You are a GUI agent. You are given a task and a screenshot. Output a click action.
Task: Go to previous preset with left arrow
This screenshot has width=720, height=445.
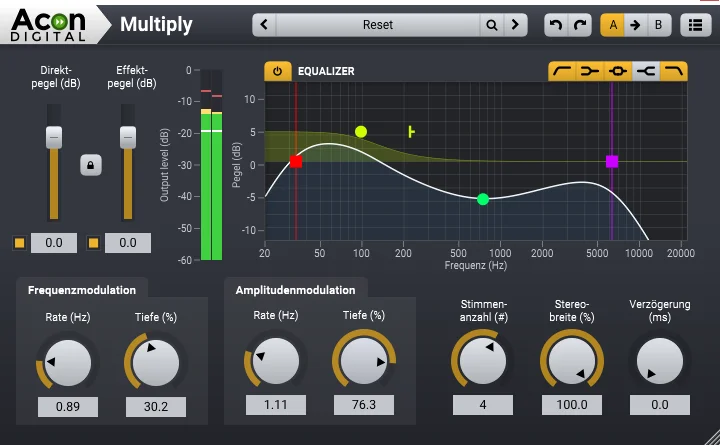[x=264, y=25]
